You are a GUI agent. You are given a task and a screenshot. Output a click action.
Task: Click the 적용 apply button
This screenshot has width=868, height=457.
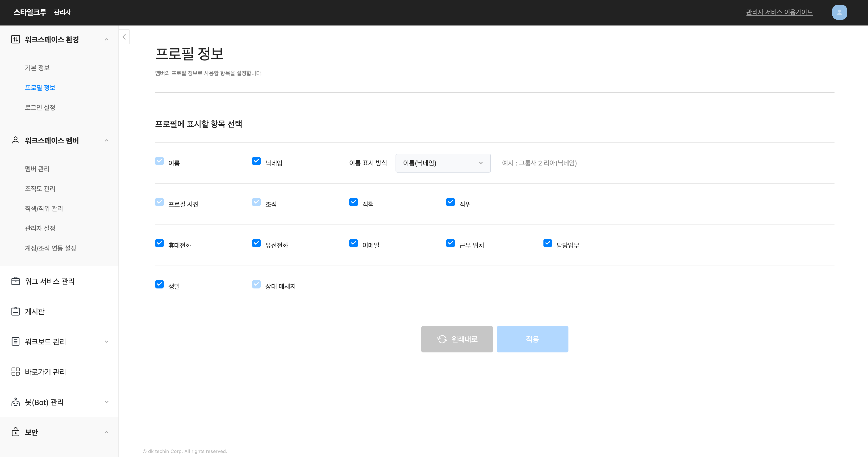click(x=532, y=339)
